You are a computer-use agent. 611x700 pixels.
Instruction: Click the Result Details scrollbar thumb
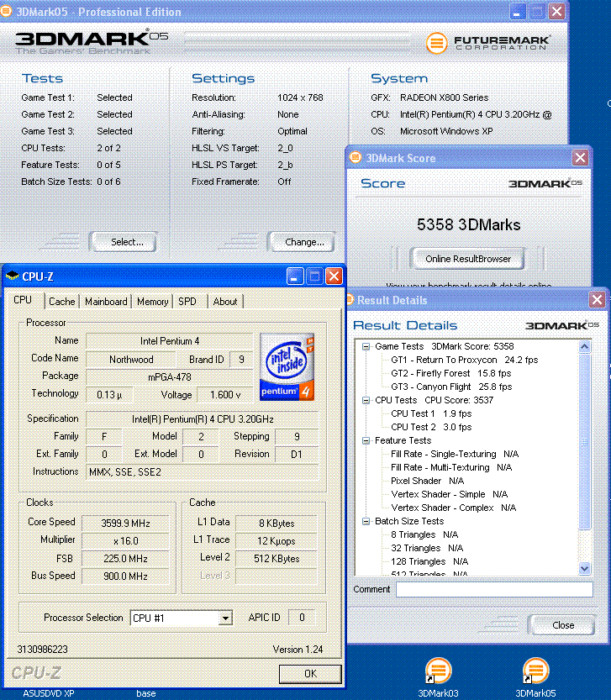[585, 441]
